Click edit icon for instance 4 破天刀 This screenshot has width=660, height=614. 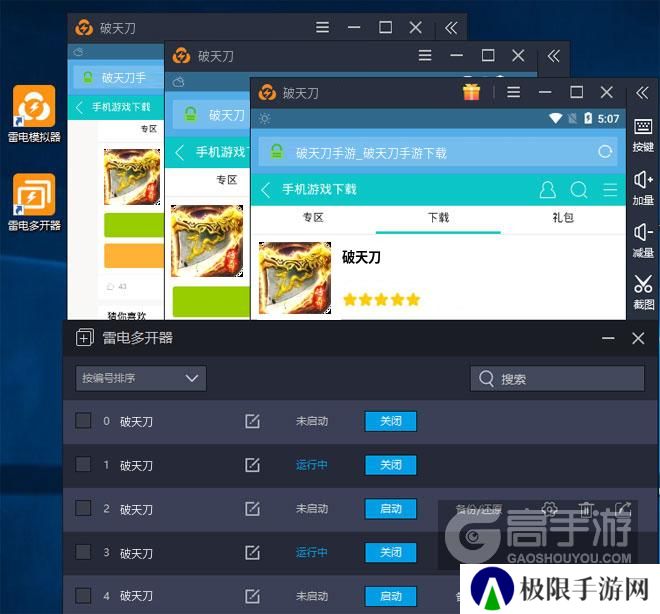(x=252, y=596)
